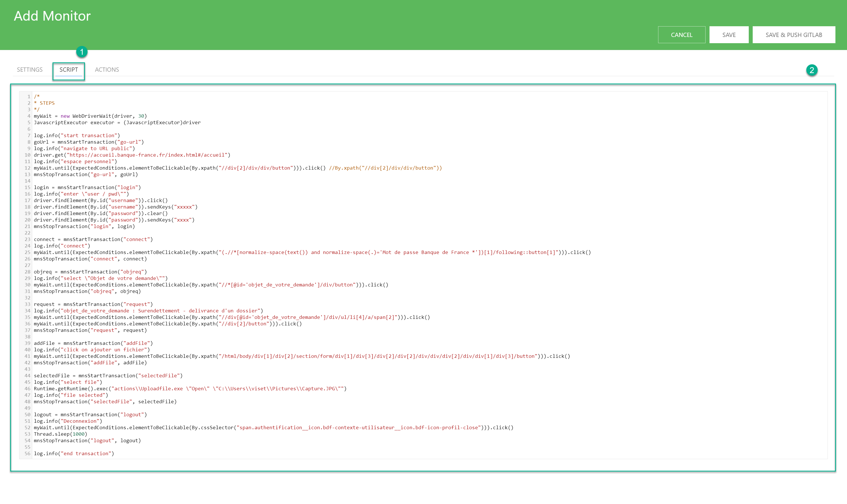The height and width of the screenshot is (504, 847).
Task: Click the line By.id("password")).clear()
Action: [x=101, y=213]
